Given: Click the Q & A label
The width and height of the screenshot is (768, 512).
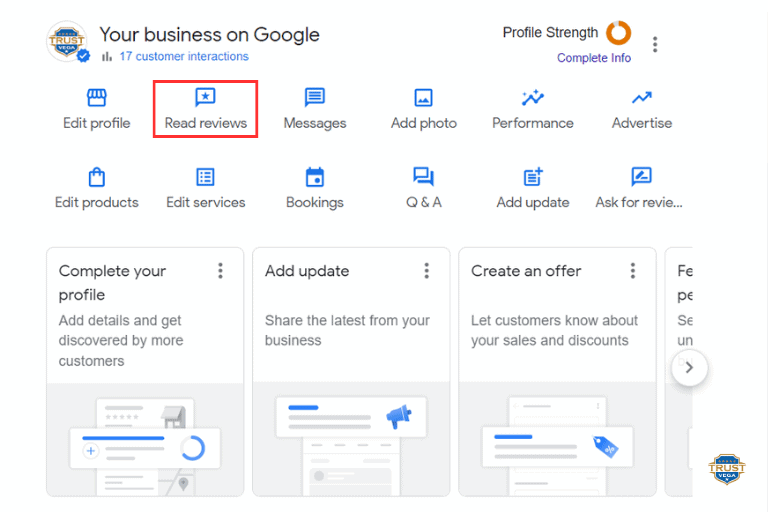Looking at the screenshot, I should coord(424,202).
